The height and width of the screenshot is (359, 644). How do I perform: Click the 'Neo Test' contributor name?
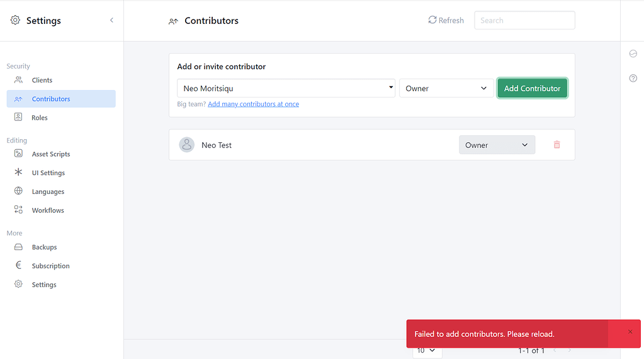click(x=217, y=145)
